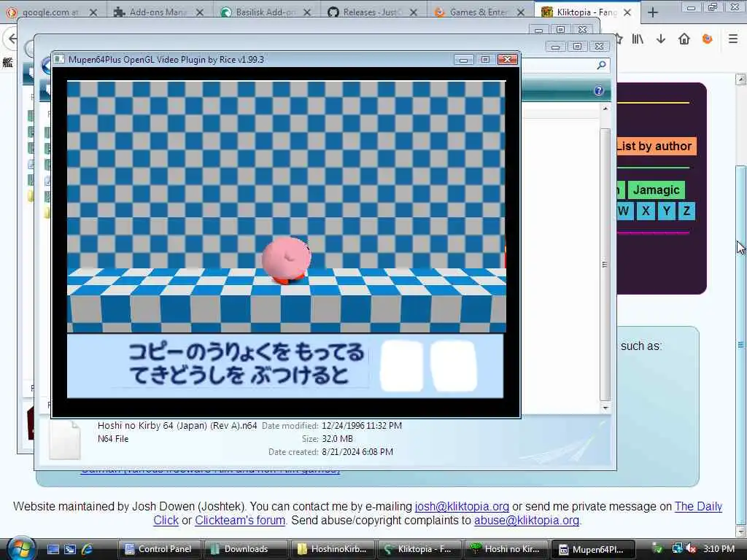Click the N64 file thumbnail in details pane
This screenshot has width=747, height=560.
[x=65, y=440]
